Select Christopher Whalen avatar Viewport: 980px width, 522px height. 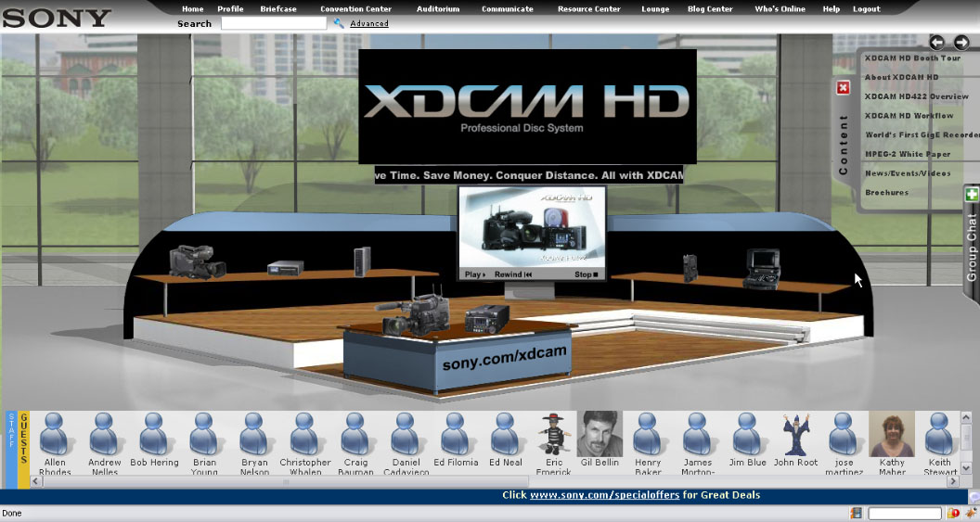305,433
